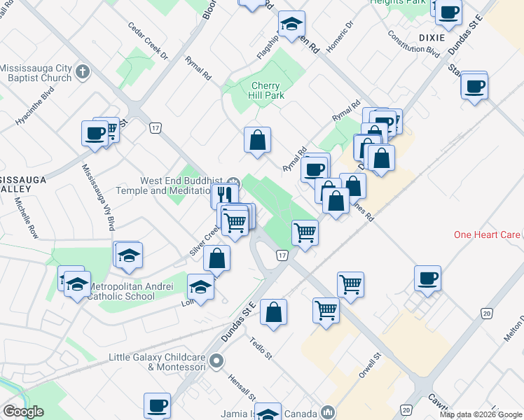The image size is (524, 420).
Task: Click the Homeric Dr street label
Action: point(340,36)
